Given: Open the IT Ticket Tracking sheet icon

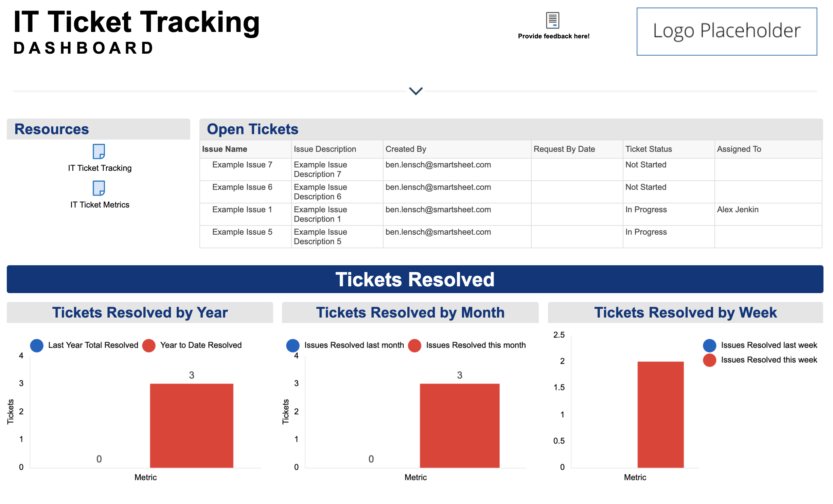Looking at the screenshot, I should pyautogui.click(x=99, y=151).
